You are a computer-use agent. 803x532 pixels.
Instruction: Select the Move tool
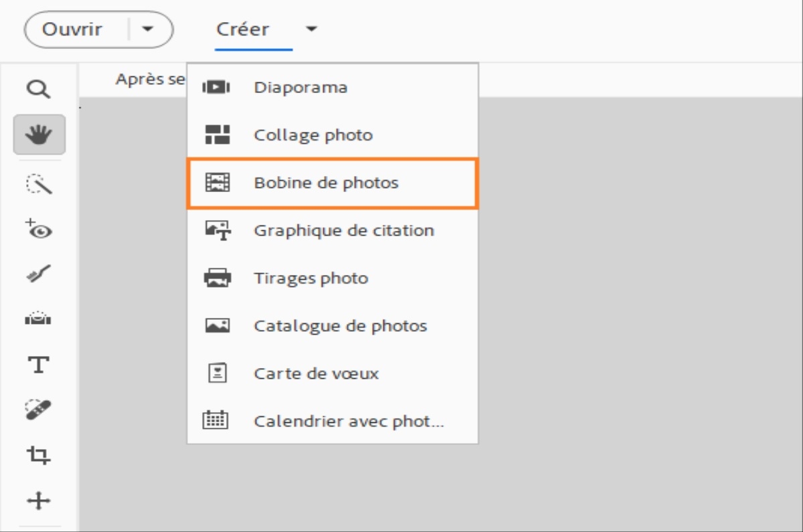click(x=39, y=500)
